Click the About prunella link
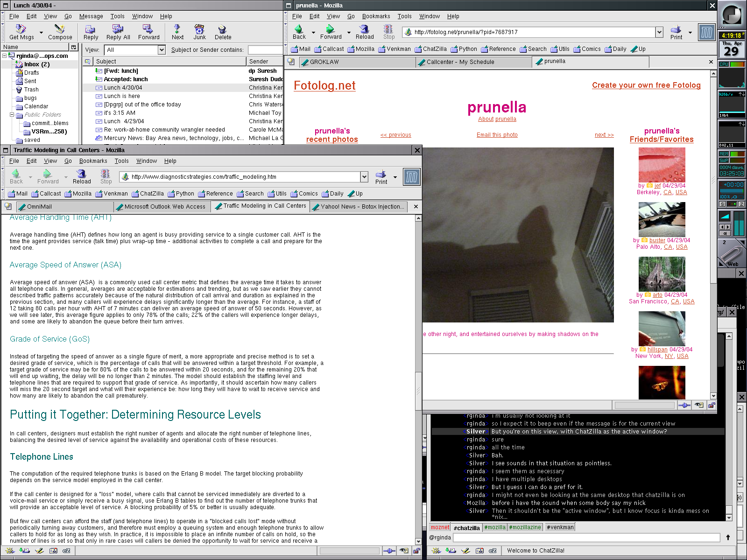The width and height of the screenshot is (747, 560). 497,119
